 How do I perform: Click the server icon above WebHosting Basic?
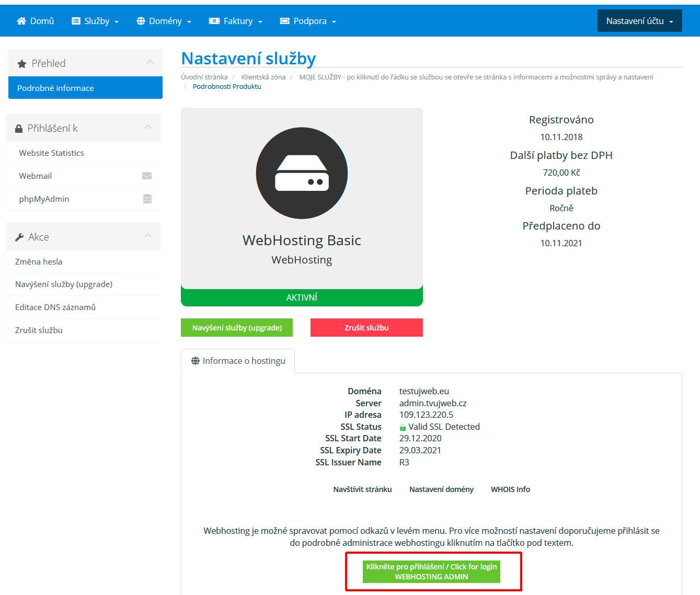302,173
